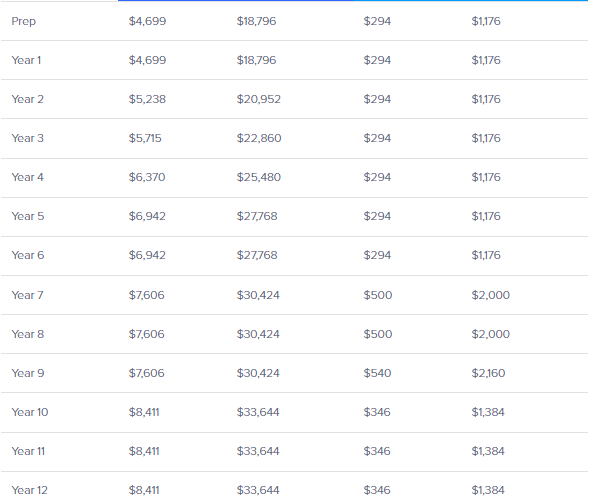Click the $1,384 amount in Year 11

[x=488, y=451]
